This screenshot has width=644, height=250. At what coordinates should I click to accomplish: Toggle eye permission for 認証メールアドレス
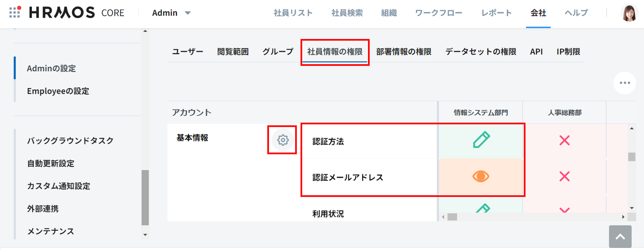(481, 177)
